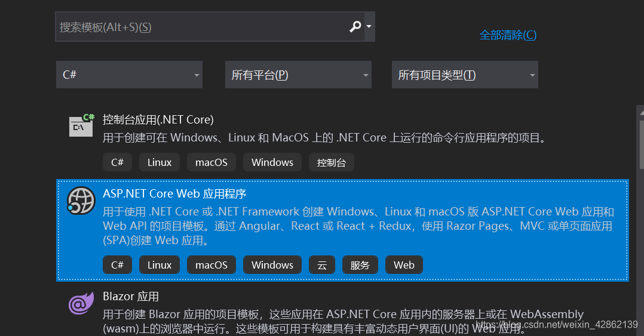The width and height of the screenshot is (644, 336).
Task: Click Windows tag under console app template
Action: pyautogui.click(x=272, y=162)
